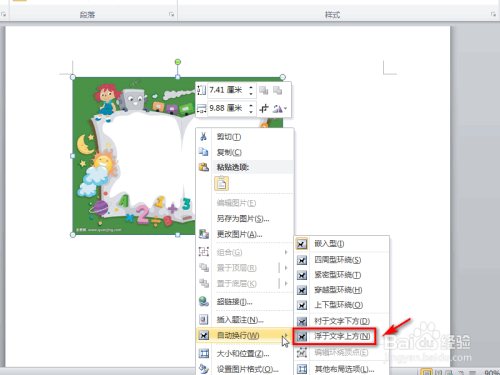Choose 剪切(T) cut entry
Image resolution: width=500 pixels, height=375 pixels.
click(x=245, y=137)
